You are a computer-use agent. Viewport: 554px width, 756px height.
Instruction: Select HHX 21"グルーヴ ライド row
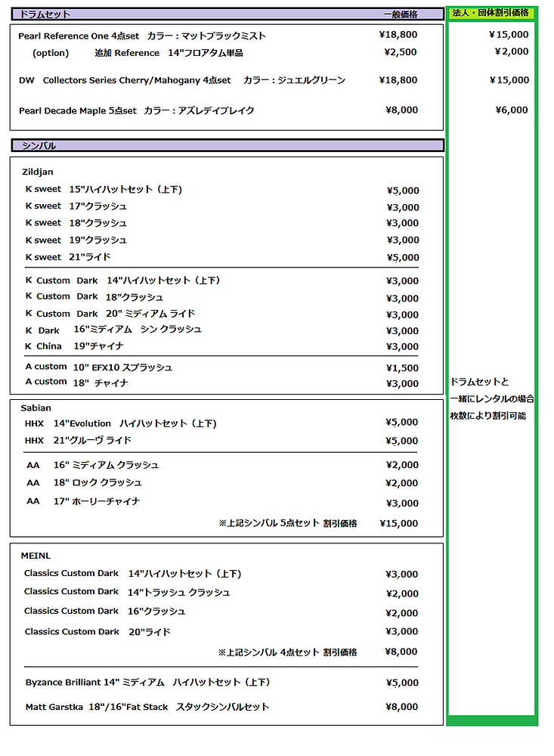[78, 440]
